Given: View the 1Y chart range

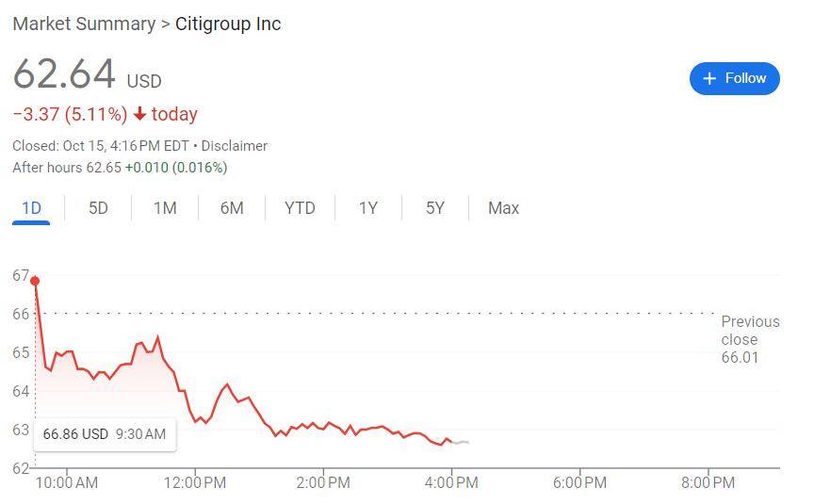Looking at the screenshot, I should pos(367,208).
